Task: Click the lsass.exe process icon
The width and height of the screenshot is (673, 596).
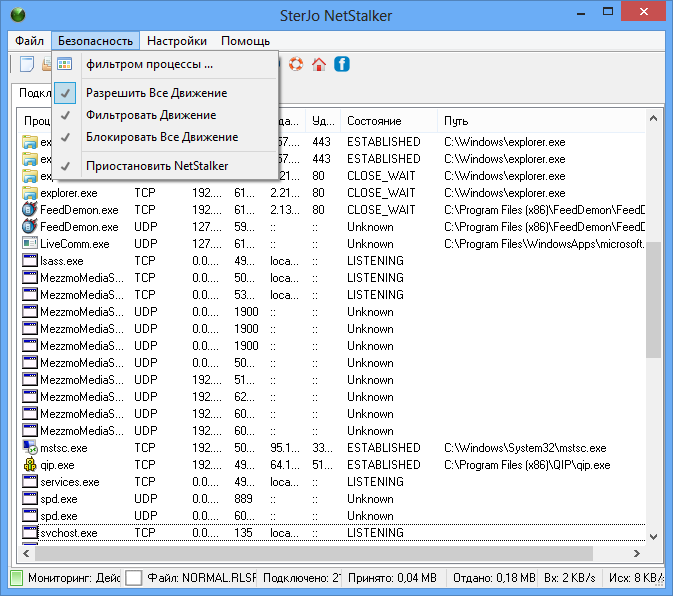Action: (x=30, y=260)
